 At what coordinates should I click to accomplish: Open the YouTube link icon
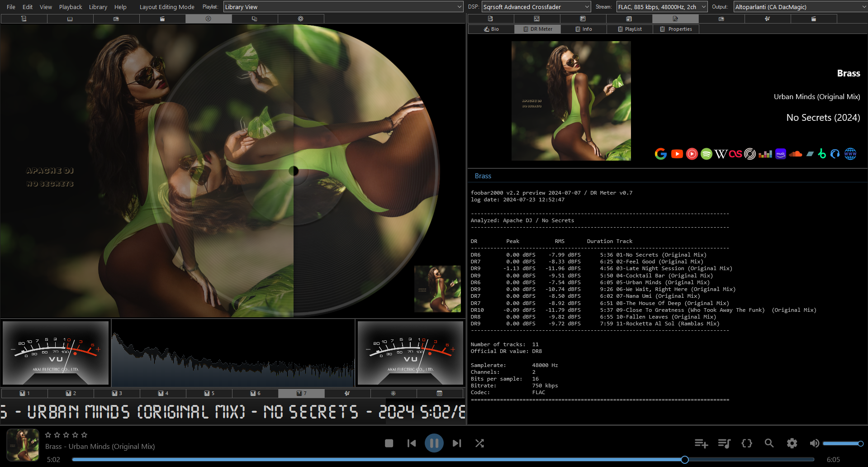pos(677,154)
